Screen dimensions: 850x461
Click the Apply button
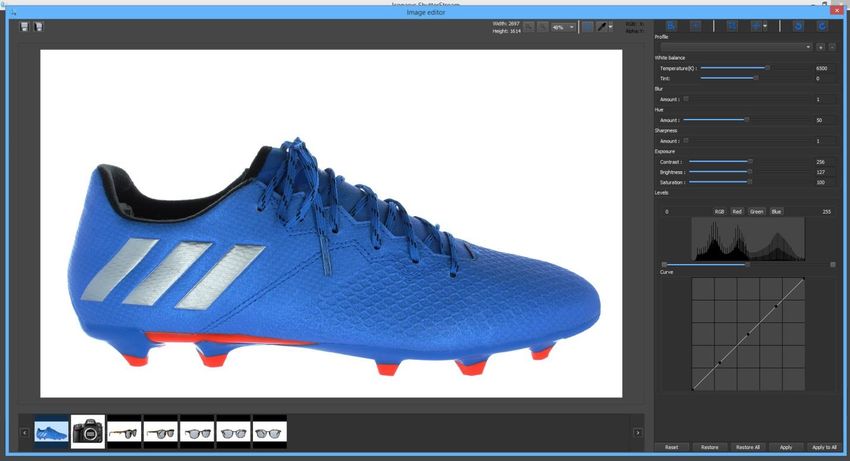tap(786, 447)
